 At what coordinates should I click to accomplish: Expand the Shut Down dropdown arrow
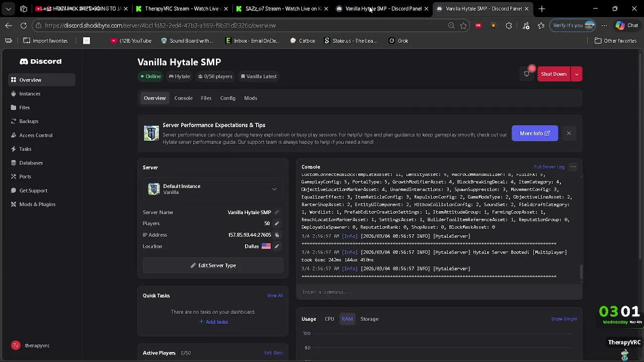pyautogui.click(x=577, y=74)
